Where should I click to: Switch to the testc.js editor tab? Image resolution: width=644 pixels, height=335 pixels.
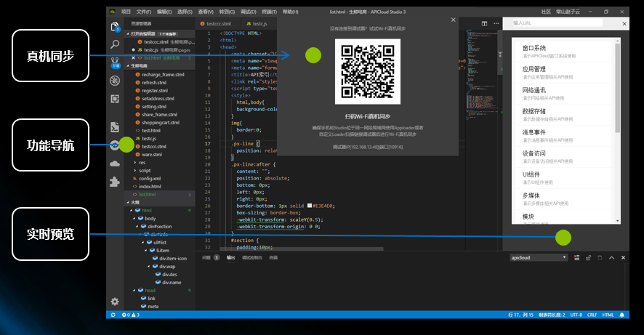pyautogui.click(x=257, y=24)
